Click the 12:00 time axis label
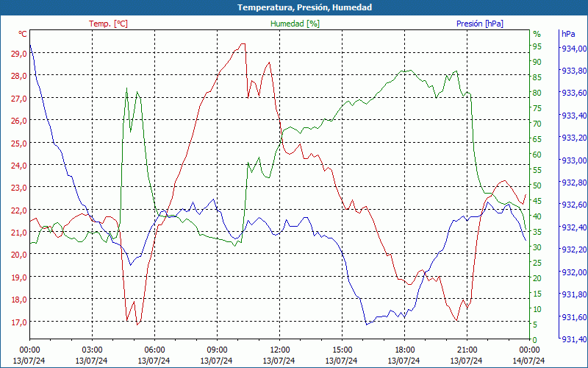This screenshot has width=588, height=368. (x=279, y=350)
